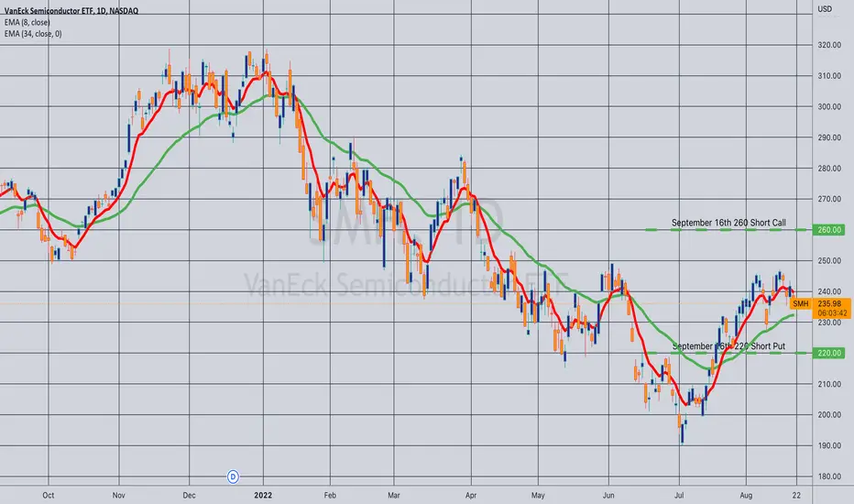Click the 250.00 price axis label
Viewport: 854px width, 504px height.
(x=829, y=261)
